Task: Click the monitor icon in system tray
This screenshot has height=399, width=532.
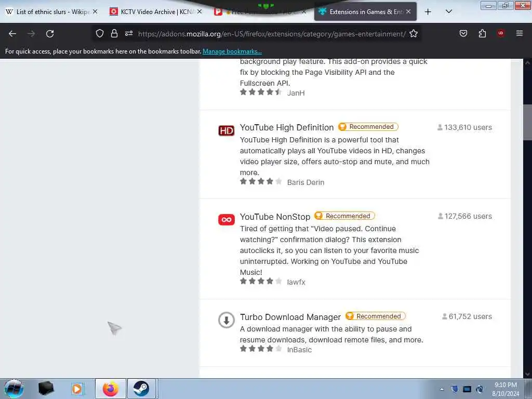Action: point(467,389)
